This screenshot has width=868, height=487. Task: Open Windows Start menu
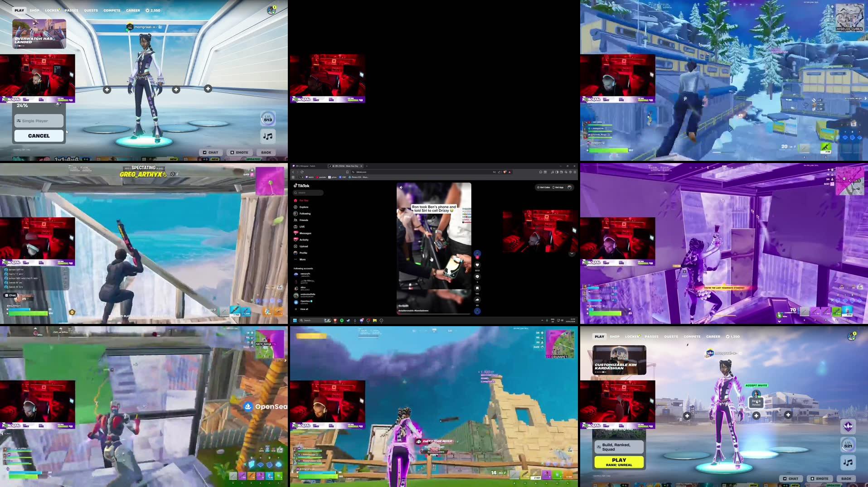[x=295, y=320]
